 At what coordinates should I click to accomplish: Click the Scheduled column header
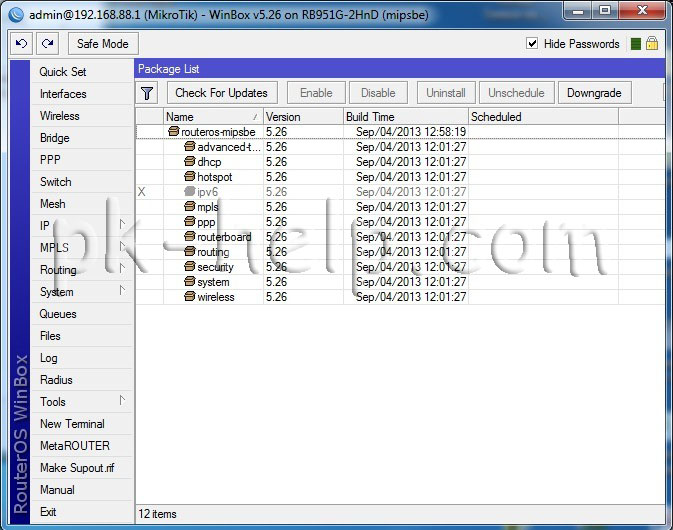click(543, 117)
